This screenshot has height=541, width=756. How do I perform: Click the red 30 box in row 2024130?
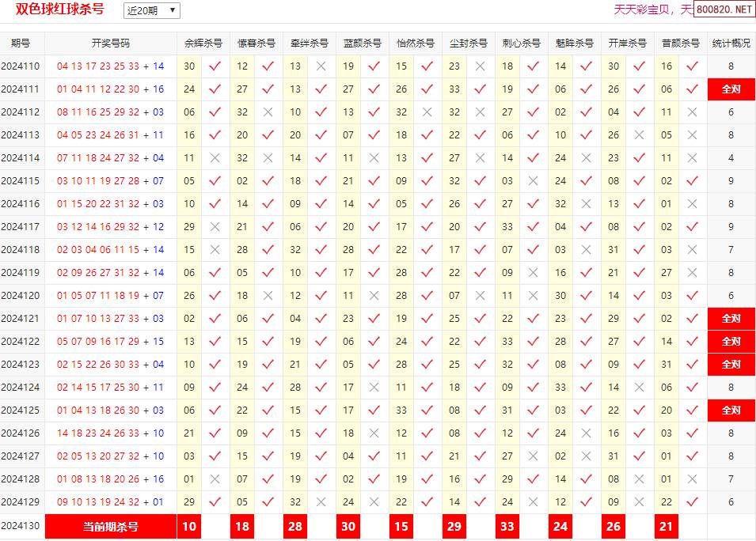click(348, 527)
